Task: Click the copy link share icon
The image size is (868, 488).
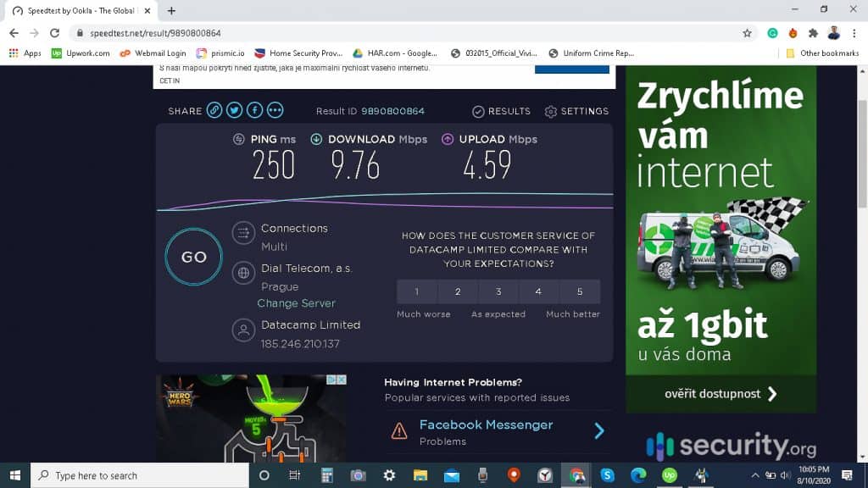Action: click(x=214, y=109)
